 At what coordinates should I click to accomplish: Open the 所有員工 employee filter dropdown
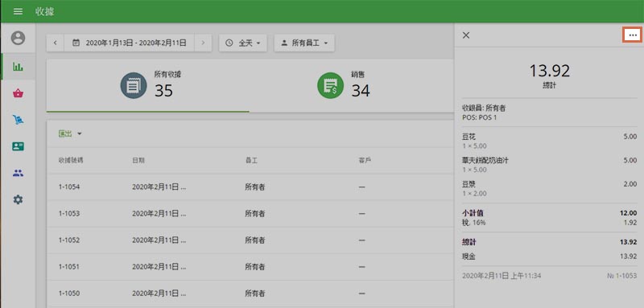coord(304,43)
